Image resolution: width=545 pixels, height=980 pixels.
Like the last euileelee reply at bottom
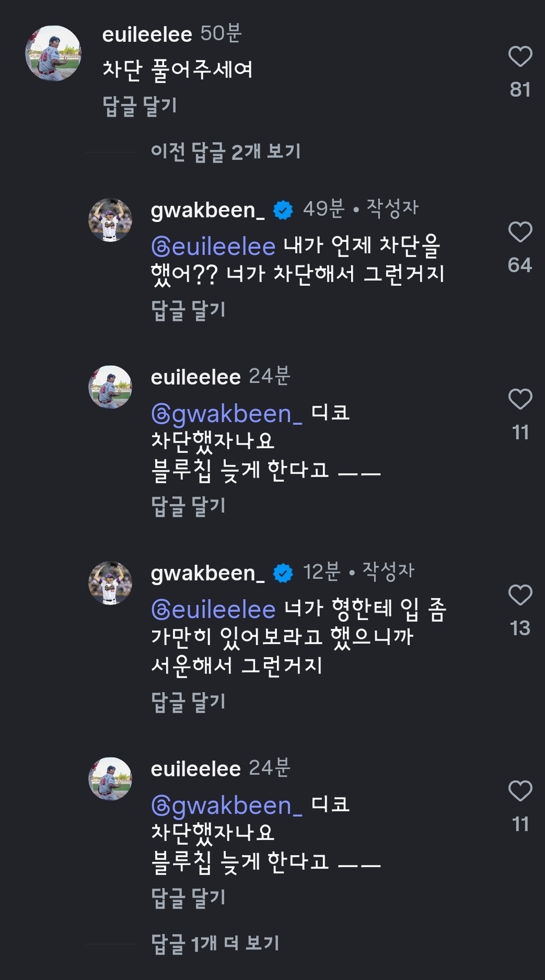tap(520, 791)
